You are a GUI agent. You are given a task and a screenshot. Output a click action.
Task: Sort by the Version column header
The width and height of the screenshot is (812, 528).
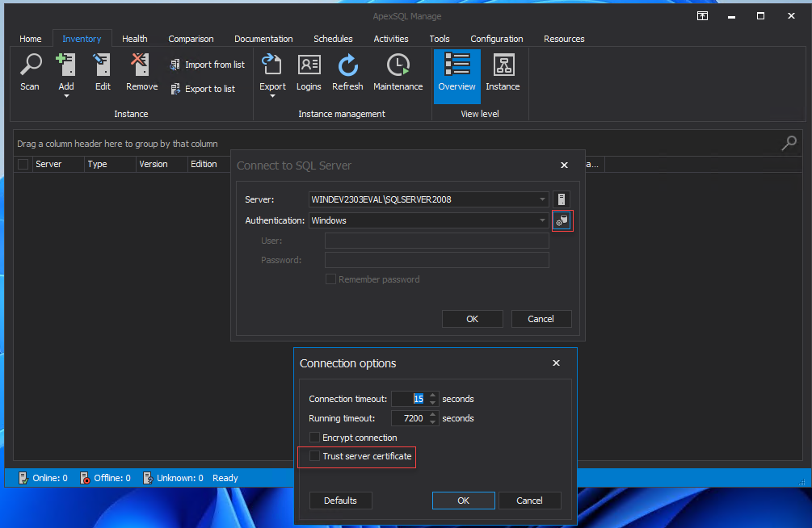pos(162,164)
